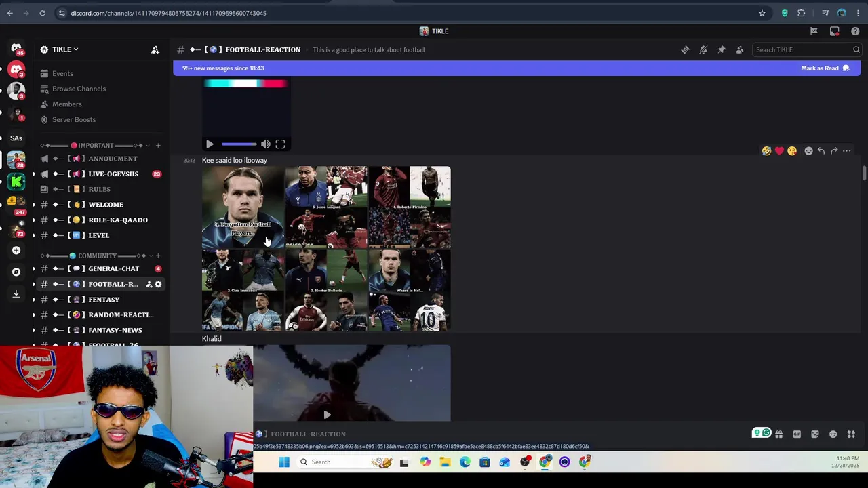
Task: Open the SAs server in sidebar
Action: tap(16, 138)
